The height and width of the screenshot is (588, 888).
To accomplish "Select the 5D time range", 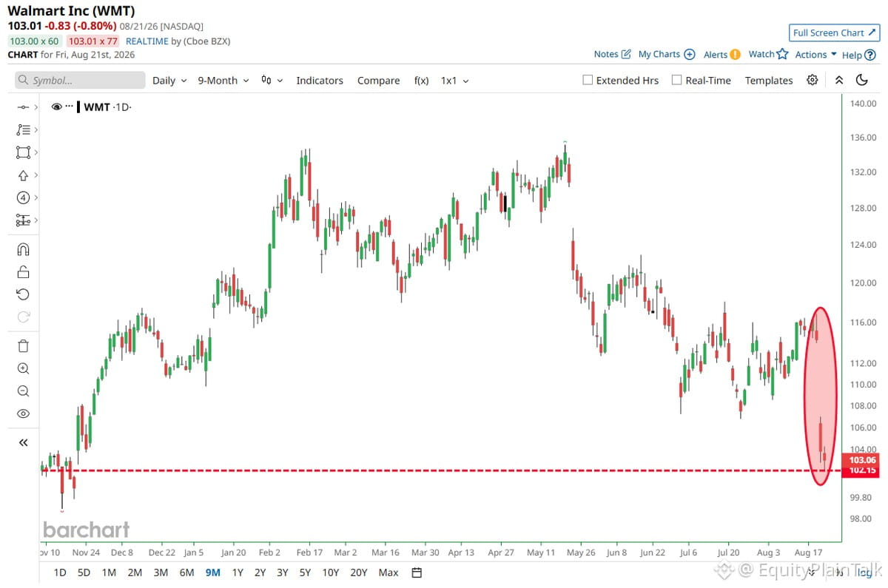I will [84, 572].
